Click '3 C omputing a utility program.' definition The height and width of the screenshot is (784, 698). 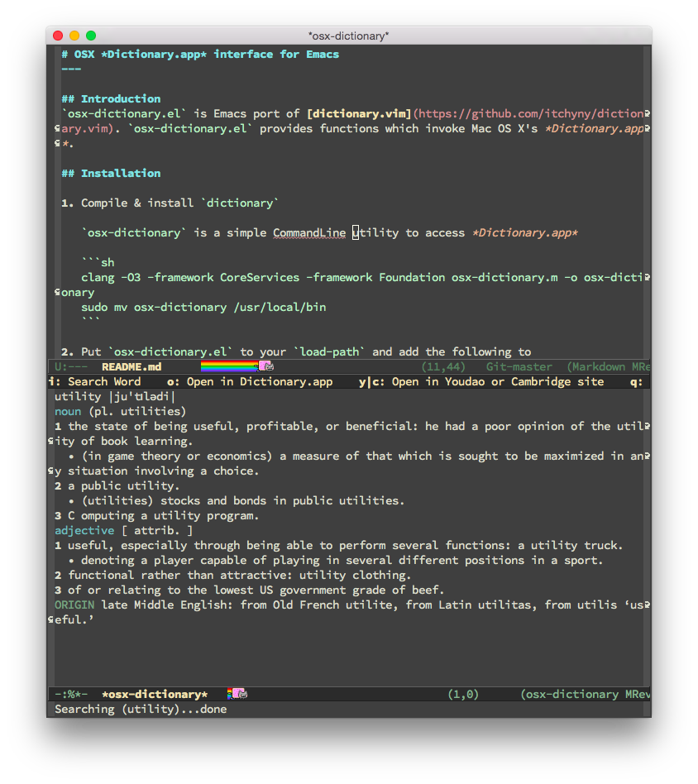[x=156, y=515]
